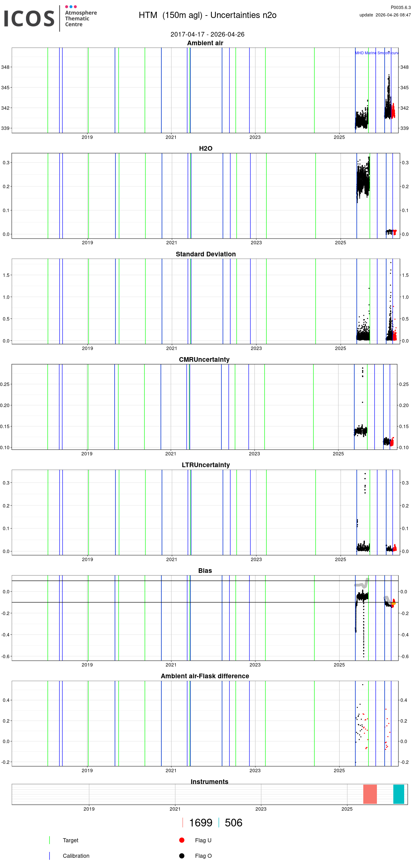Click the green Target legend line marker
The image size is (415, 868).
[50, 840]
